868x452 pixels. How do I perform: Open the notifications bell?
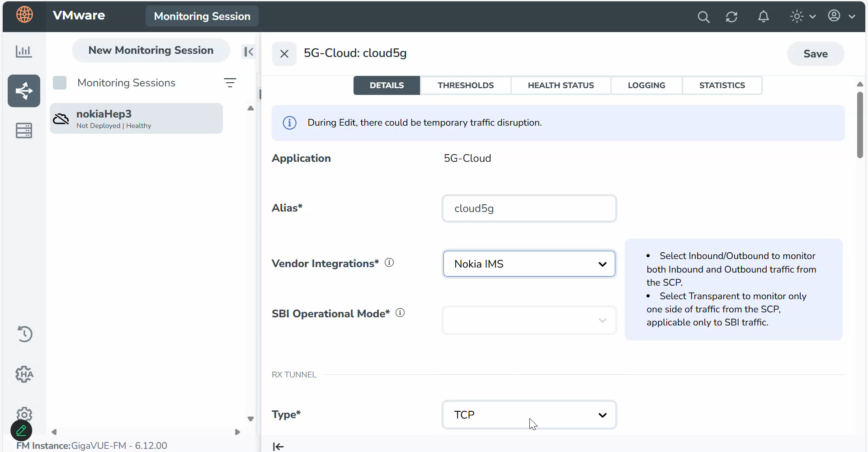[x=763, y=17]
